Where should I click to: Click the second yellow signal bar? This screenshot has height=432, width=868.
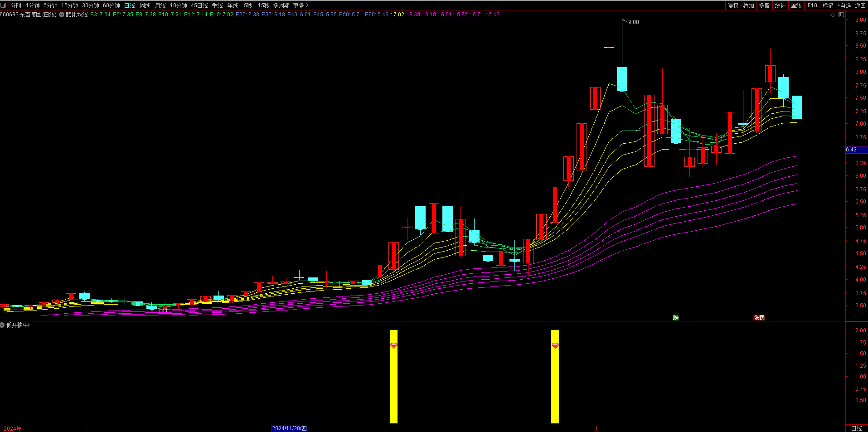555,377
